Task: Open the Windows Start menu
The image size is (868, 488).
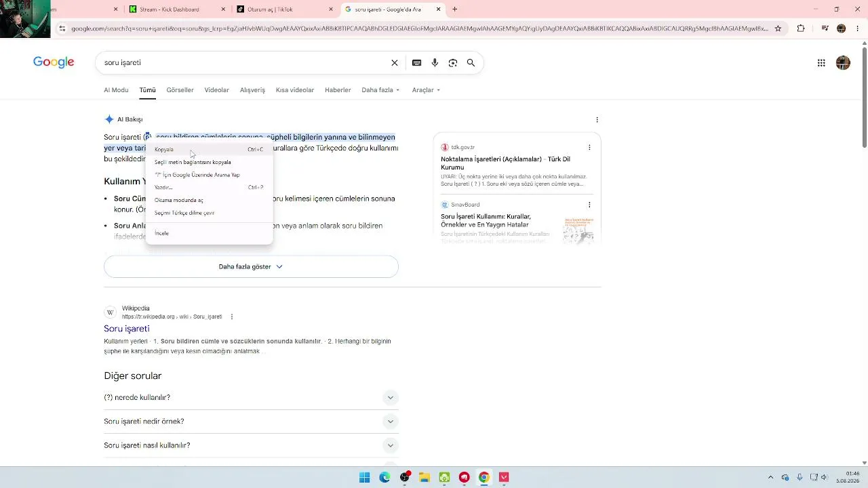Action: (365, 477)
